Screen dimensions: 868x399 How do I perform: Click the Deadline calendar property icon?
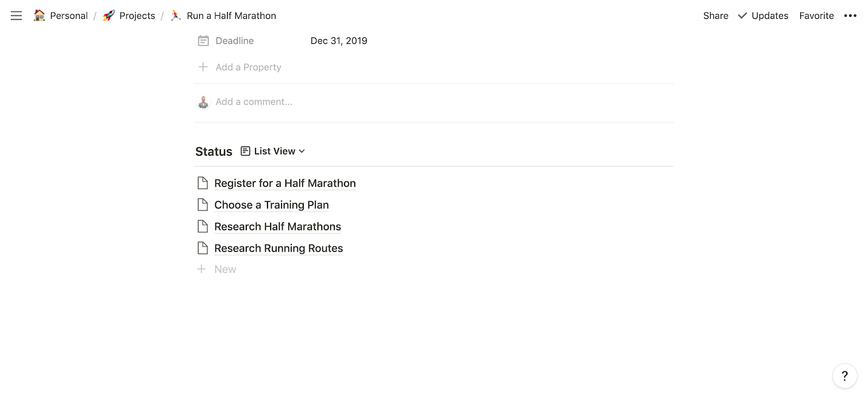[x=203, y=41]
